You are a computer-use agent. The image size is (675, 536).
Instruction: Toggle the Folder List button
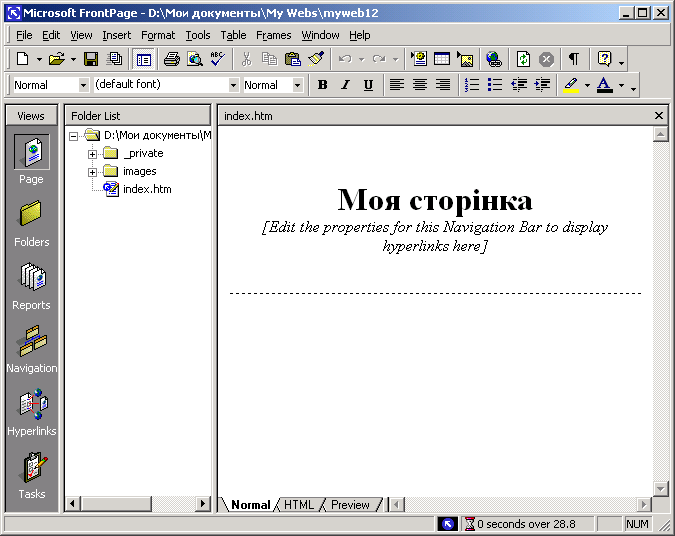click(x=143, y=59)
